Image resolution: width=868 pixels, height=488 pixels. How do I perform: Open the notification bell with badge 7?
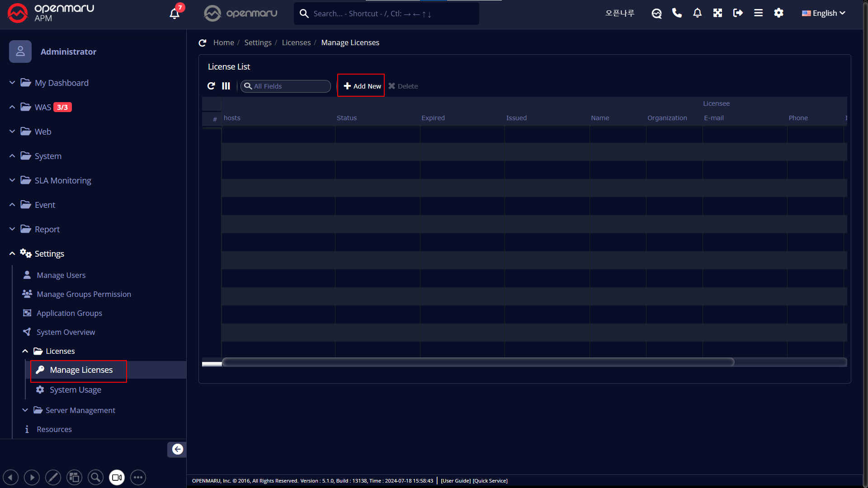(175, 13)
